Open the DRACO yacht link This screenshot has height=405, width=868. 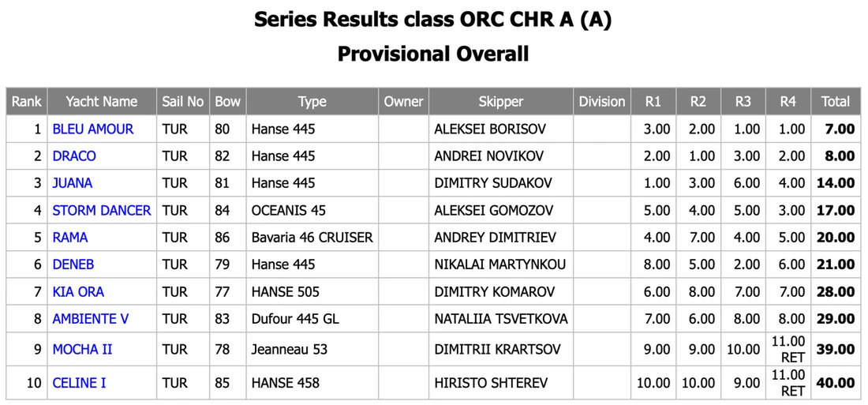point(74,156)
